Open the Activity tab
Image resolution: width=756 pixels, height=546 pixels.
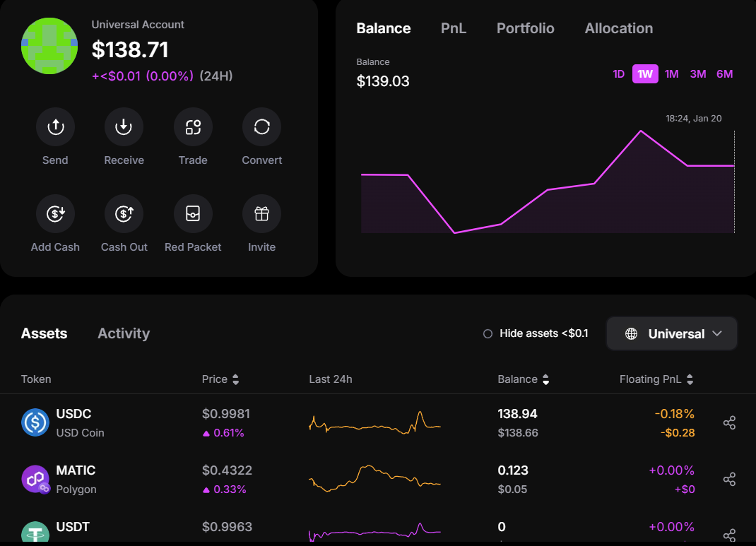pyautogui.click(x=124, y=333)
